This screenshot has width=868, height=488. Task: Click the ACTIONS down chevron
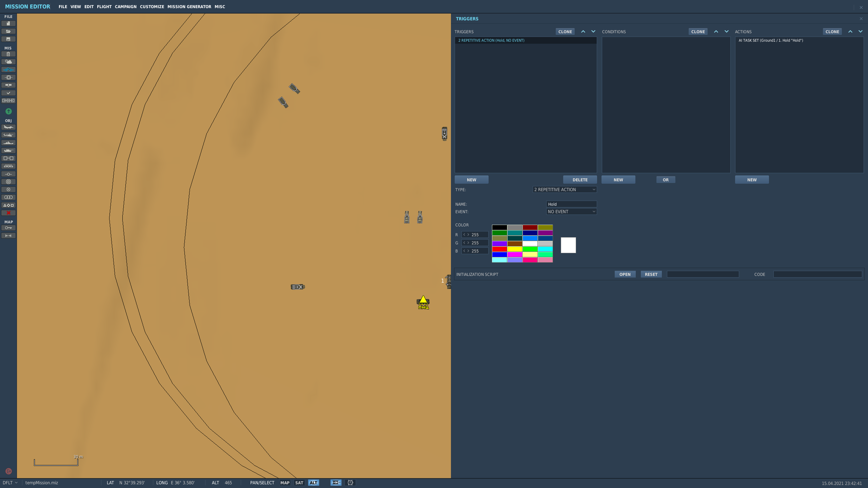pos(861,32)
